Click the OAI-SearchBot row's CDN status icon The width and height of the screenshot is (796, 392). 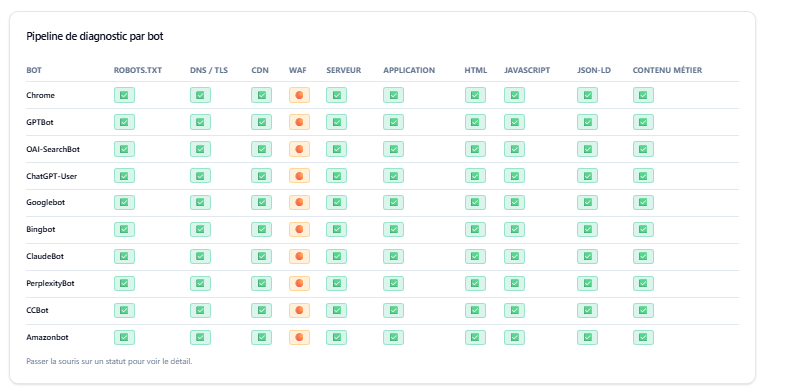pyautogui.click(x=261, y=149)
